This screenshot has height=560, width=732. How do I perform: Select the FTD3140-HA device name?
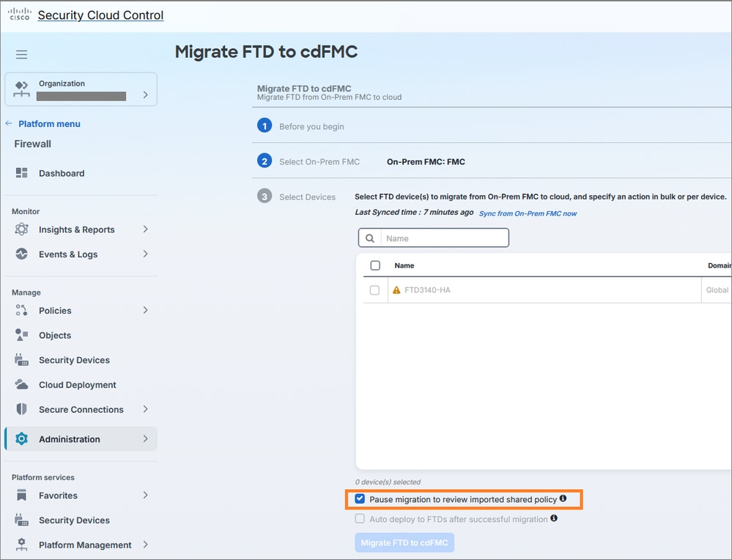(x=427, y=290)
